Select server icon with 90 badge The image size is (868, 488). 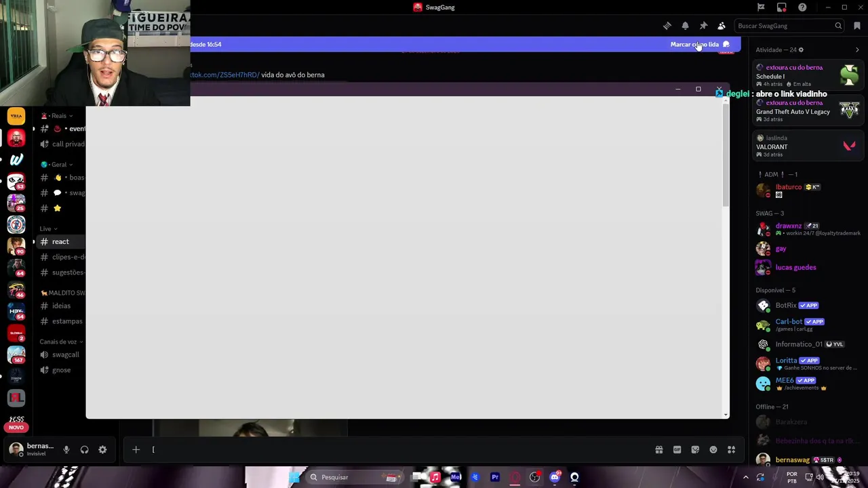pyautogui.click(x=16, y=247)
